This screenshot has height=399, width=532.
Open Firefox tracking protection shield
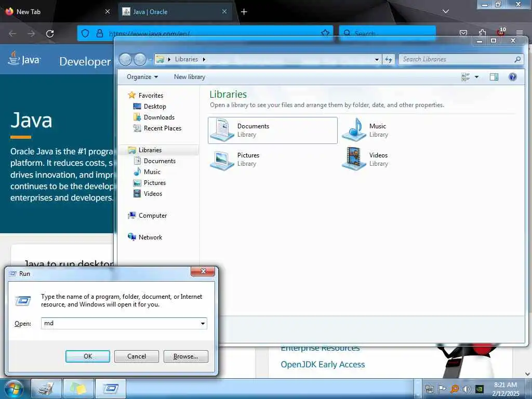(x=85, y=33)
